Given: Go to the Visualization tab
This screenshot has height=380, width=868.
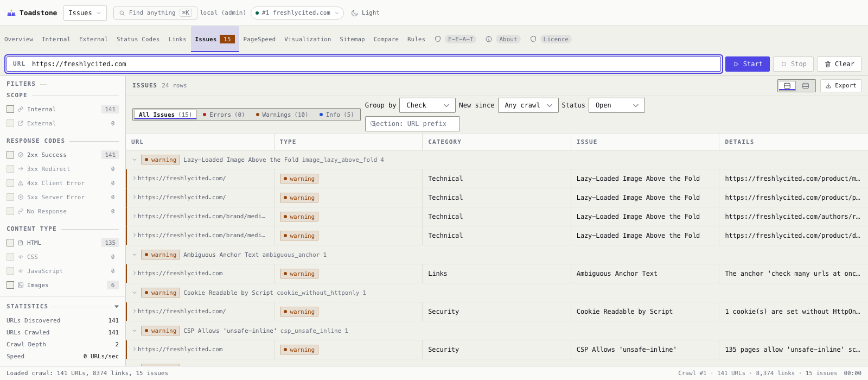Looking at the screenshot, I should tap(308, 39).
